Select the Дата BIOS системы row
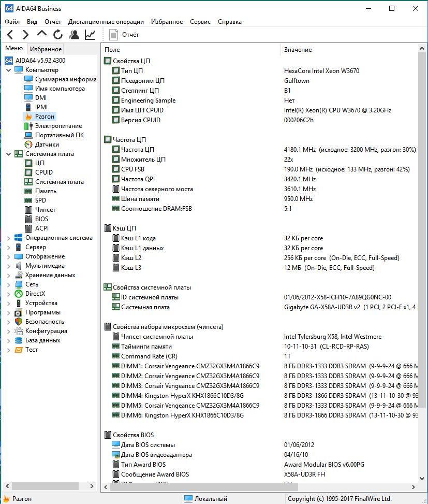The width and height of the screenshot is (428, 504). (x=260, y=444)
